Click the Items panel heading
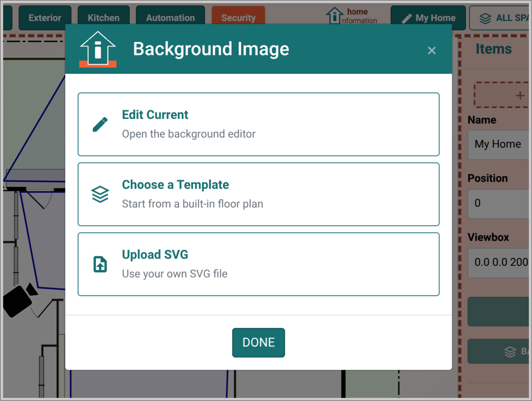 tap(493, 49)
